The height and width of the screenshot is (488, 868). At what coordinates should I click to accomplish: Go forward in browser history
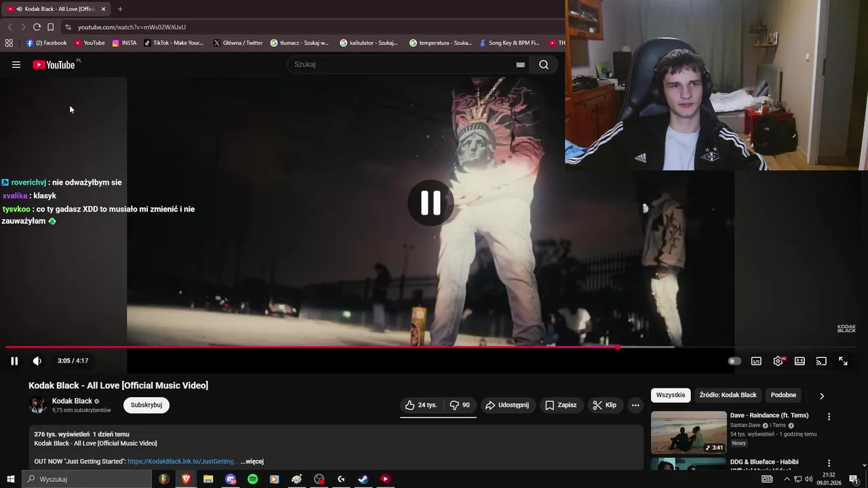[23, 27]
